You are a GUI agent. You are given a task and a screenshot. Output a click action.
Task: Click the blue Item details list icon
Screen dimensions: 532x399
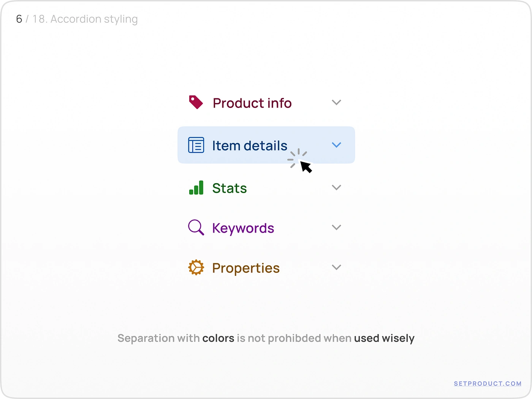point(196,145)
